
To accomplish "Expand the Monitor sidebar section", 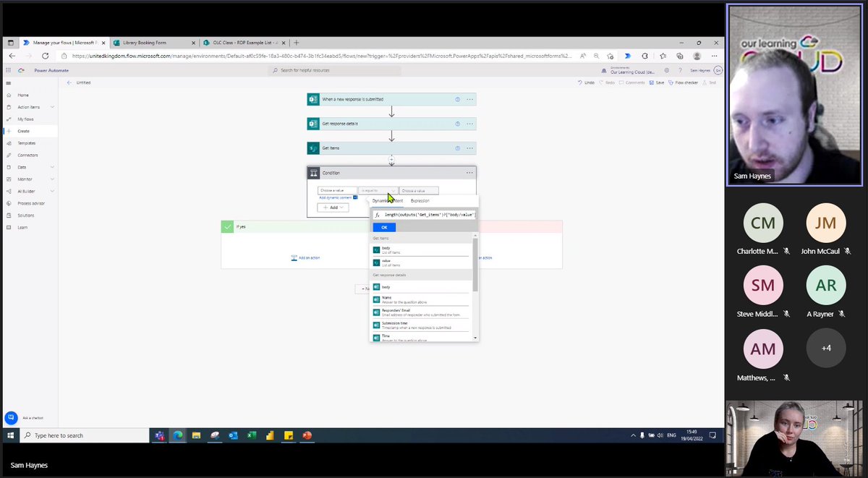I will [x=53, y=179].
